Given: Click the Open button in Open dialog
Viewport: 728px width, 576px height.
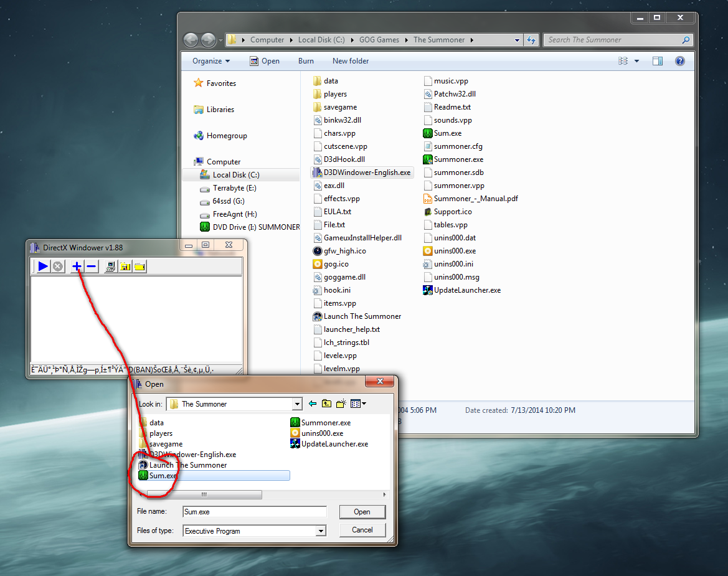Looking at the screenshot, I should pos(362,512).
